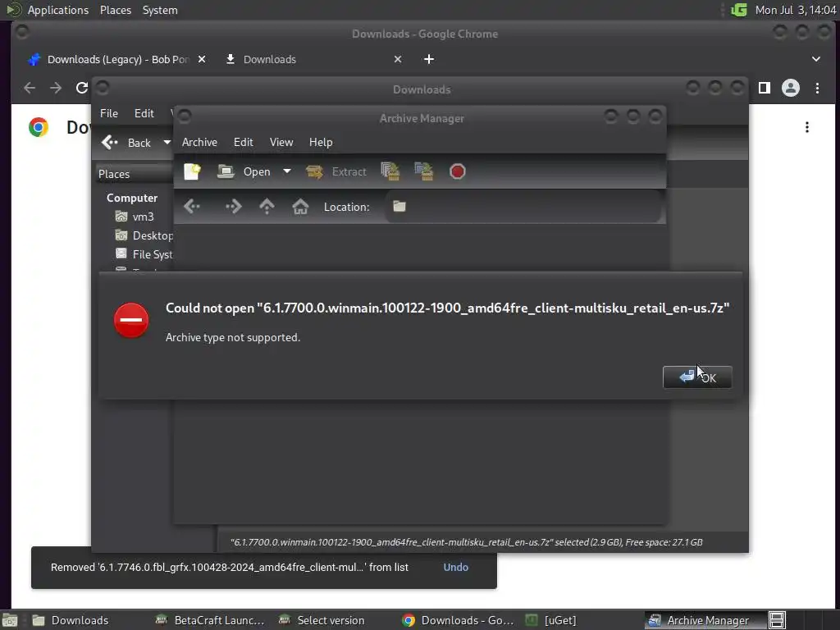840x630 pixels.
Task: Toggle Chrome side panel icon
Action: tap(765, 88)
